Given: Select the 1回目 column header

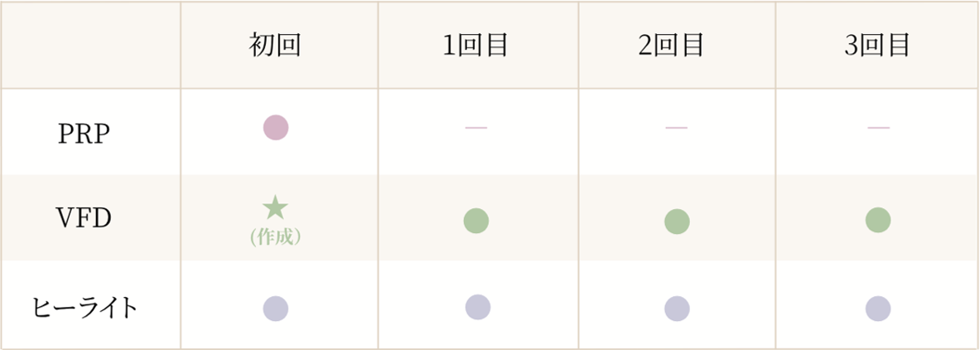Looking at the screenshot, I should 476,46.
